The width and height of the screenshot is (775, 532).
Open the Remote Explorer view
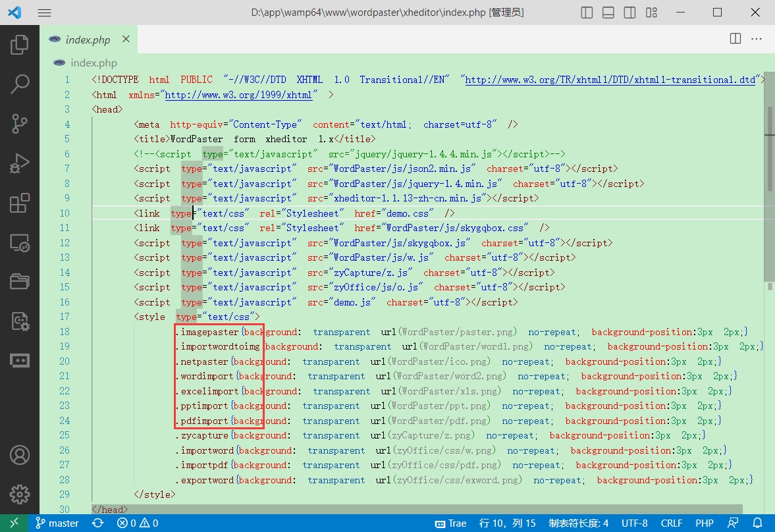[19, 243]
